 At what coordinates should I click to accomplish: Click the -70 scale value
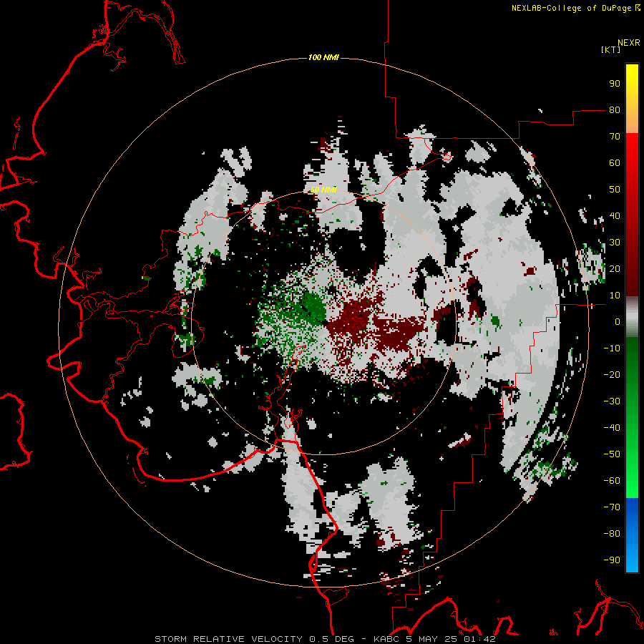tap(612, 507)
